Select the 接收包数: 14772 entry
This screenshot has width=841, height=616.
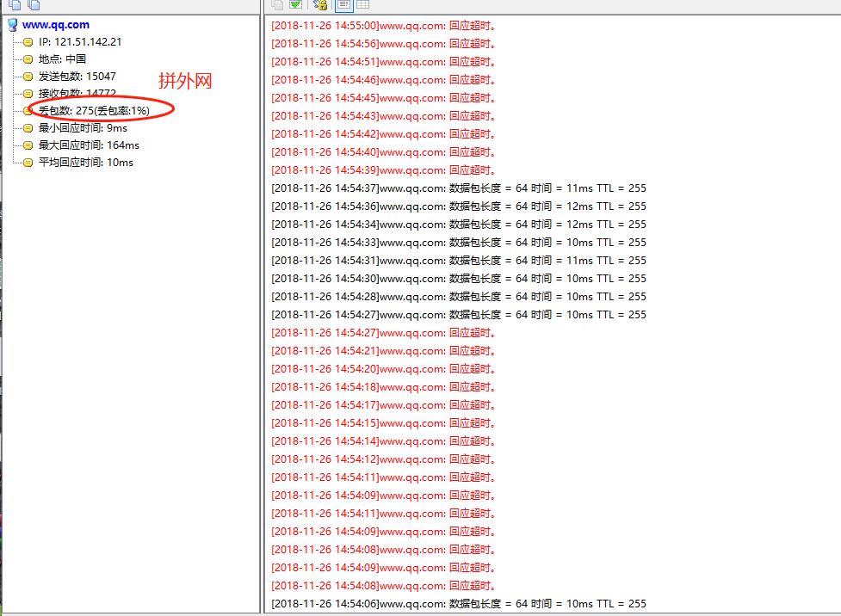pos(77,93)
